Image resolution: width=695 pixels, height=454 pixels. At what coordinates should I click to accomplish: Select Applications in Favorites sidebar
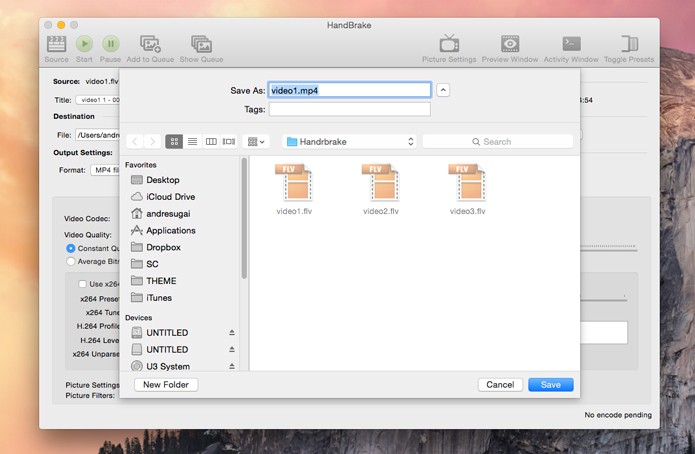163,231
